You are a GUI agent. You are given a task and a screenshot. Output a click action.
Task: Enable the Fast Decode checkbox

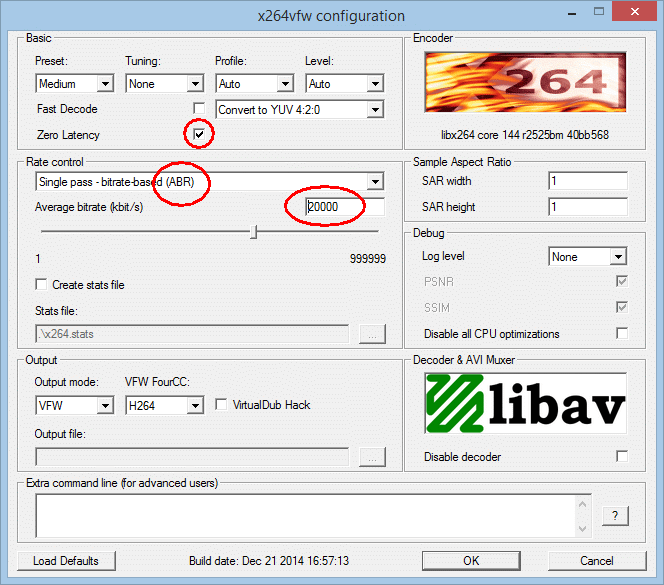tap(200, 109)
